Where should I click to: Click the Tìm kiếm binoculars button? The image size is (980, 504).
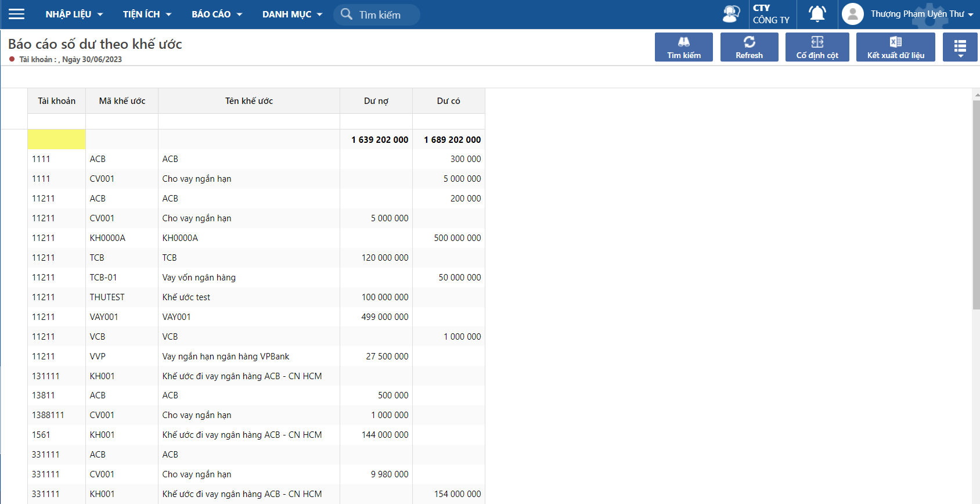[683, 47]
